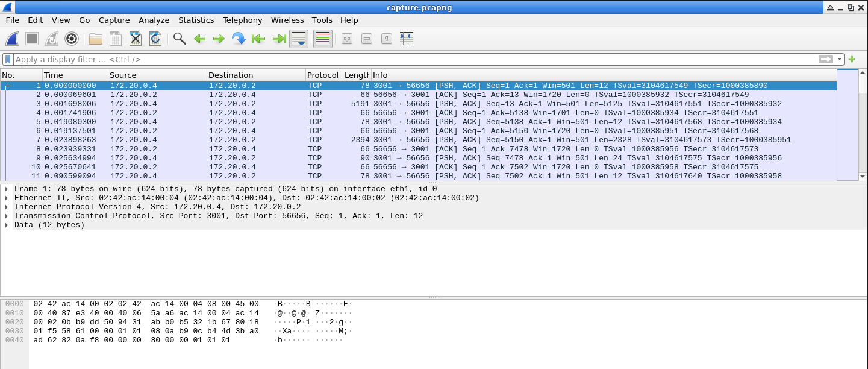868x369 pixels.
Task: Close the capture file icon
Action: pyautogui.click(x=135, y=38)
